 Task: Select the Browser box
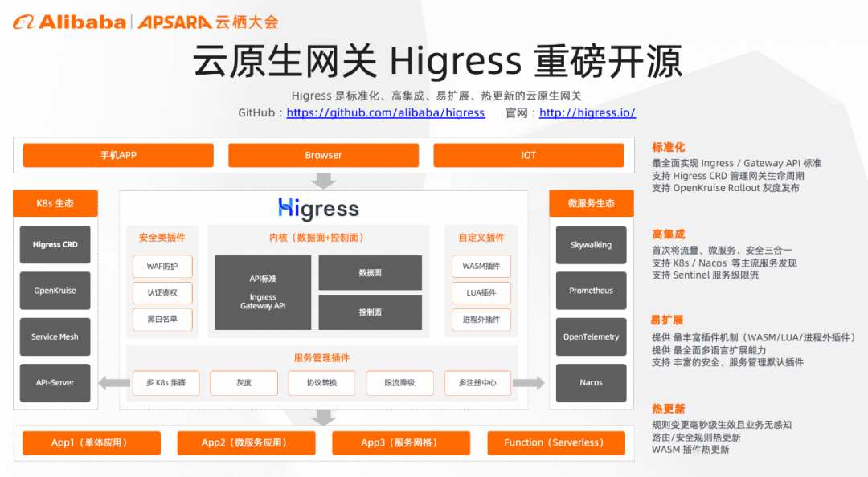pos(323,155)
